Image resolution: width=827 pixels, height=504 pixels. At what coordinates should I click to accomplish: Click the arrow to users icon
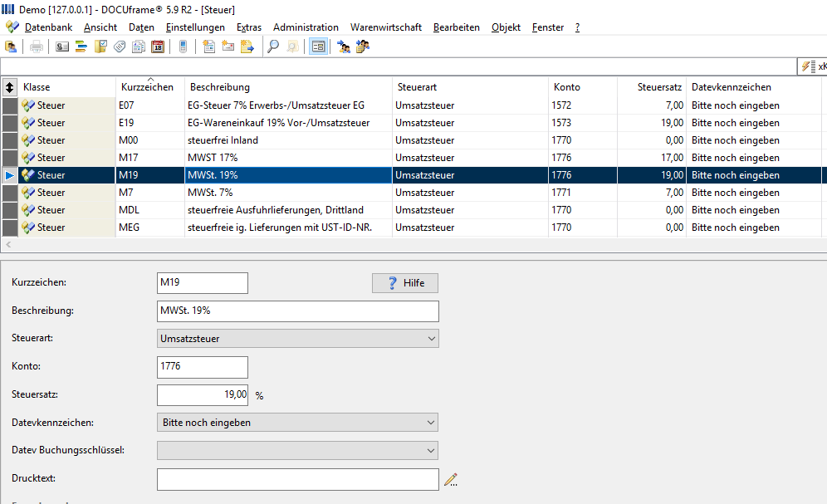pyautogui.click(x=344, y=47)
